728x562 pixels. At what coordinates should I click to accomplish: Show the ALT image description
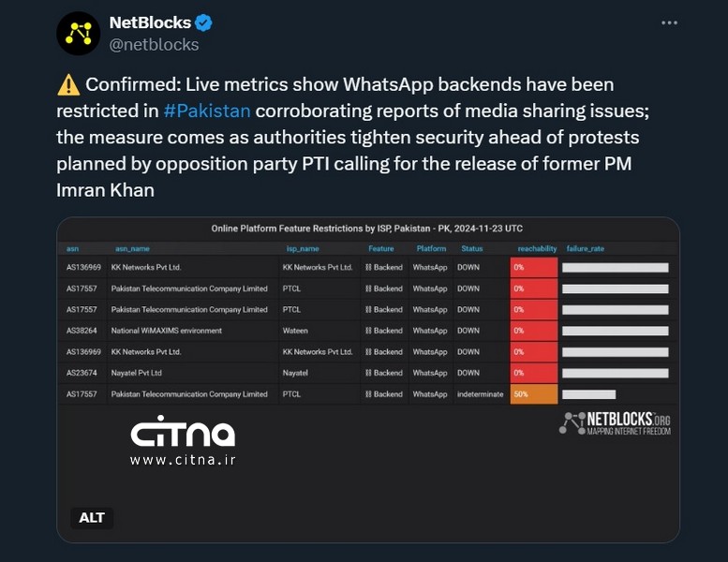[92, 517]
